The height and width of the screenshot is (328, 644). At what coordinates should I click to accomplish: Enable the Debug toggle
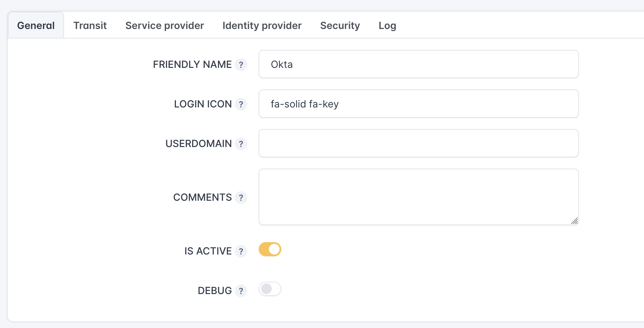270,289
